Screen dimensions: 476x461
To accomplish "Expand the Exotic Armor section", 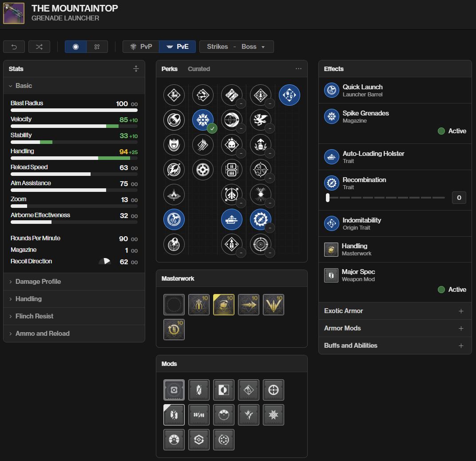I will [395, 311].
